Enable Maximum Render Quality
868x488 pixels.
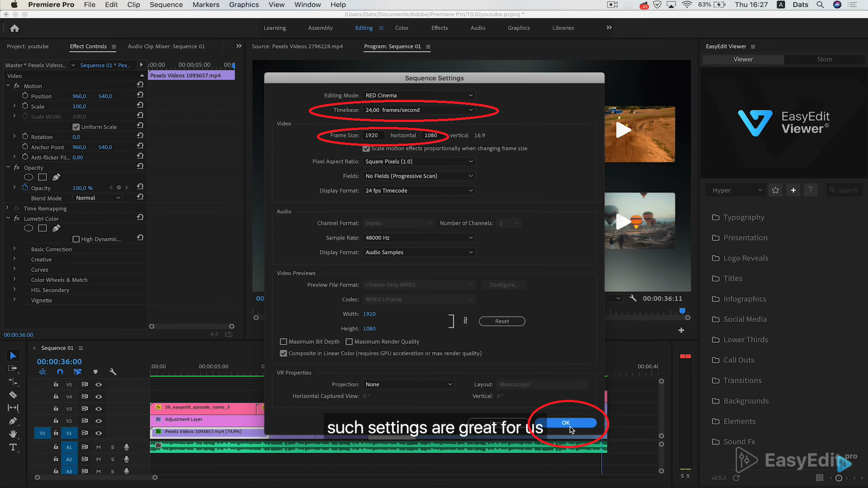click(x=349, y=342)
